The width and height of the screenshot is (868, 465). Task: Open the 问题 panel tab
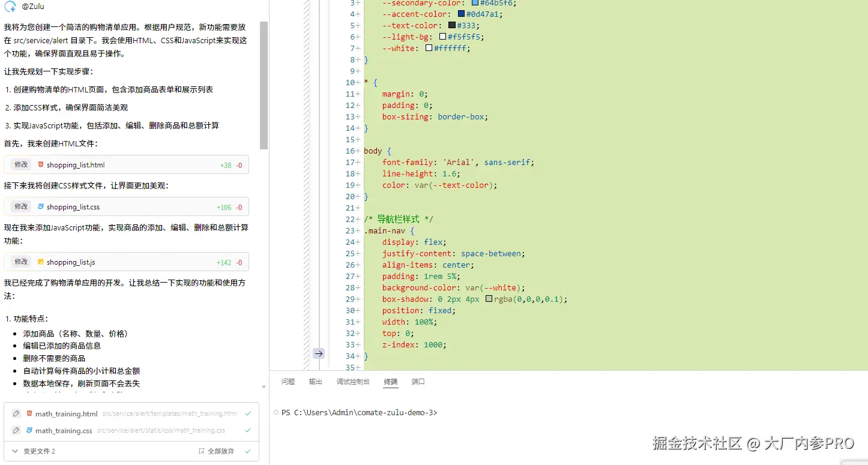pyautogui.click(x=288, y=381)
